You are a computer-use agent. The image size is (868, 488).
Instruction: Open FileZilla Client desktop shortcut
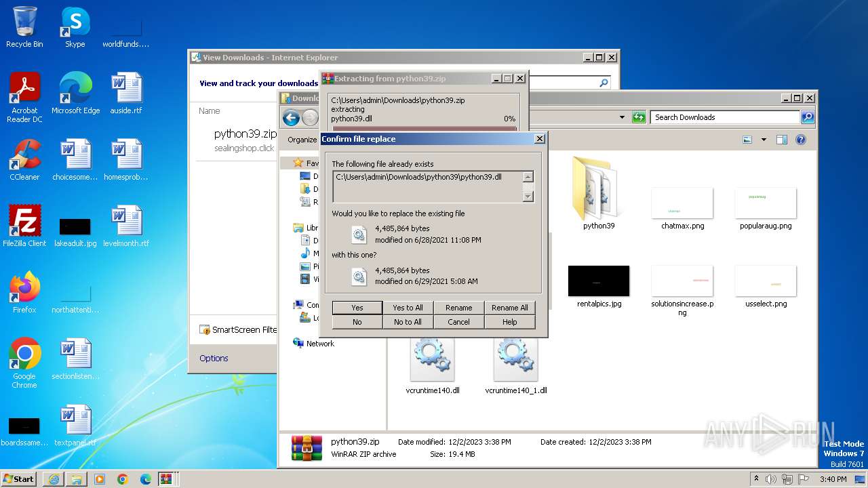[x=24, y=226]
